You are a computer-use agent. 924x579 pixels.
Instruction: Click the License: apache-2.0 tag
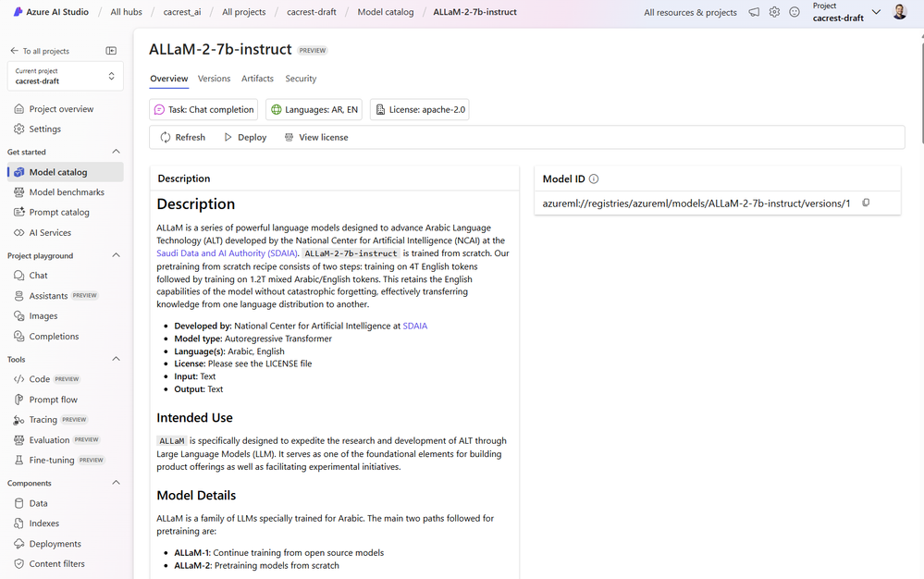(420, 109)
